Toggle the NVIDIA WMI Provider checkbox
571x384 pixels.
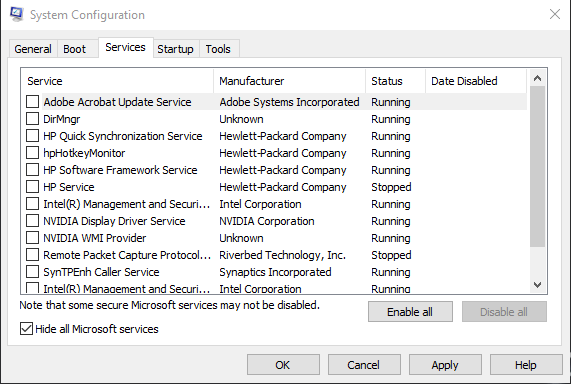point(32,238)
